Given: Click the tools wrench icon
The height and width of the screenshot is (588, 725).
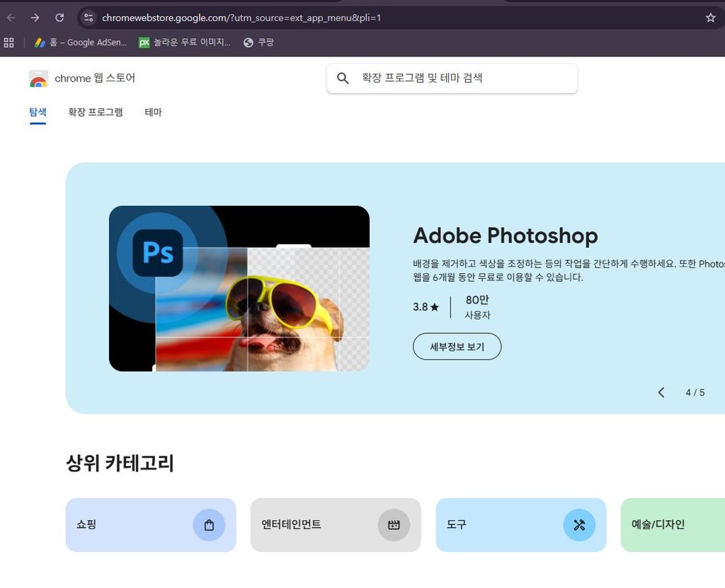Looking at the screenshot, I should tap(579, 524).
